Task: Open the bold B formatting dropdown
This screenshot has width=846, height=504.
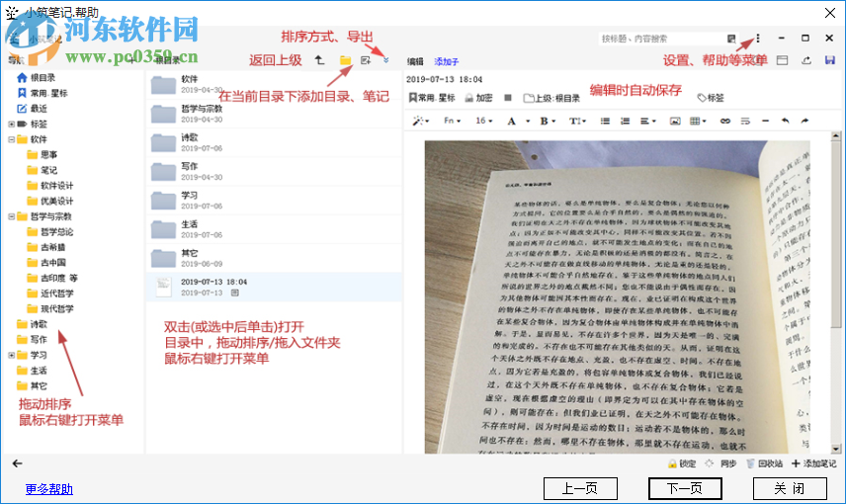Action: point(548,121)
